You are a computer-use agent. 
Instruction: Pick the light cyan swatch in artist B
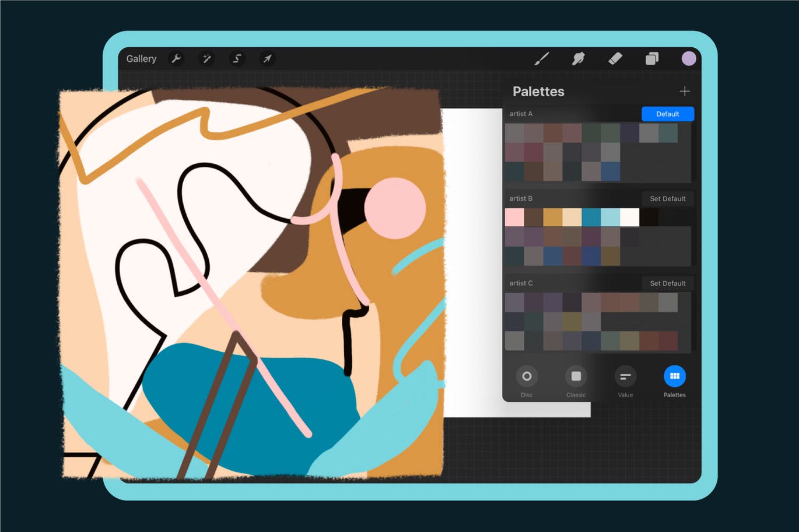pyautogui.click(x=611, y=217)
